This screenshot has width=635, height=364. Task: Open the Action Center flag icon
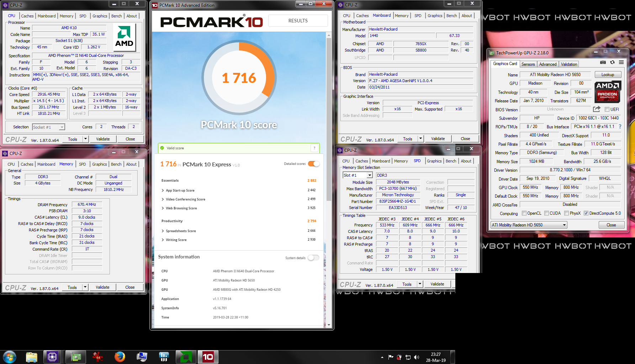(391, 357)
